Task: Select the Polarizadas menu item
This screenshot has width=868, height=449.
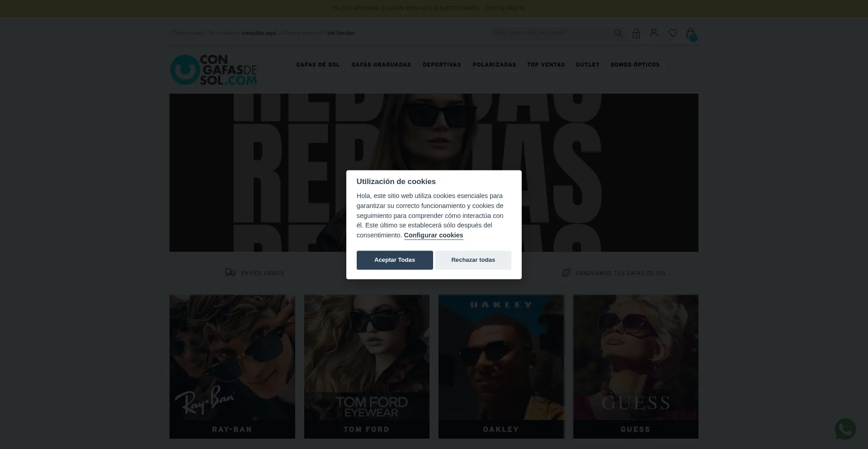Action: [494, 65]
